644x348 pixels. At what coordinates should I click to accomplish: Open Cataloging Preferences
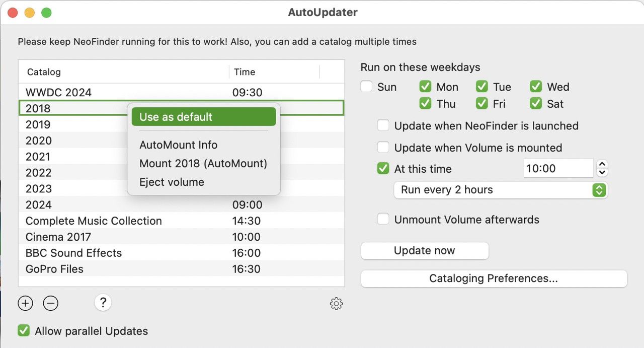click(494, 279)
